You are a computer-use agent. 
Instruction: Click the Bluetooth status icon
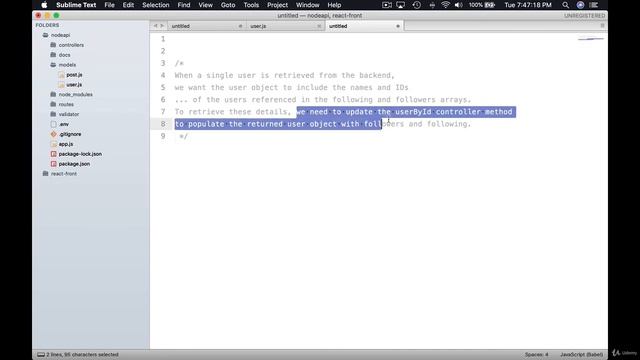[x=432, y=5]
